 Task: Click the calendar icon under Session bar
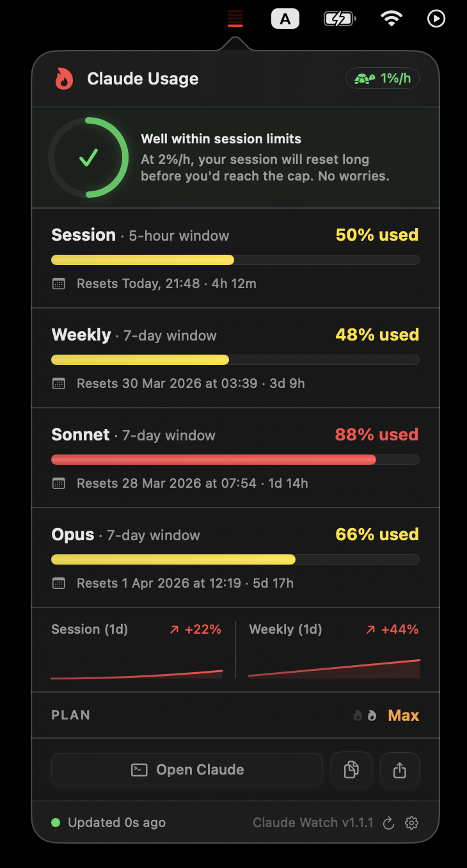[59, 284]
